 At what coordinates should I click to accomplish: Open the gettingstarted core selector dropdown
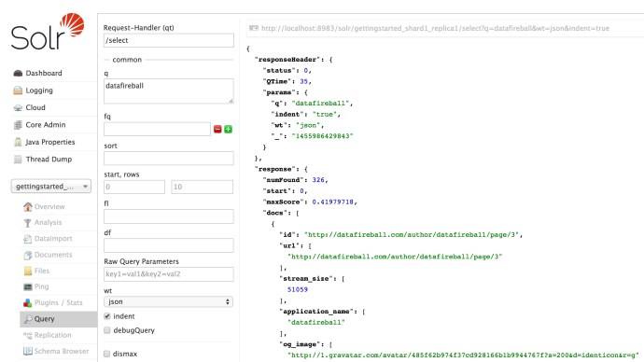(x=51, y=187)
